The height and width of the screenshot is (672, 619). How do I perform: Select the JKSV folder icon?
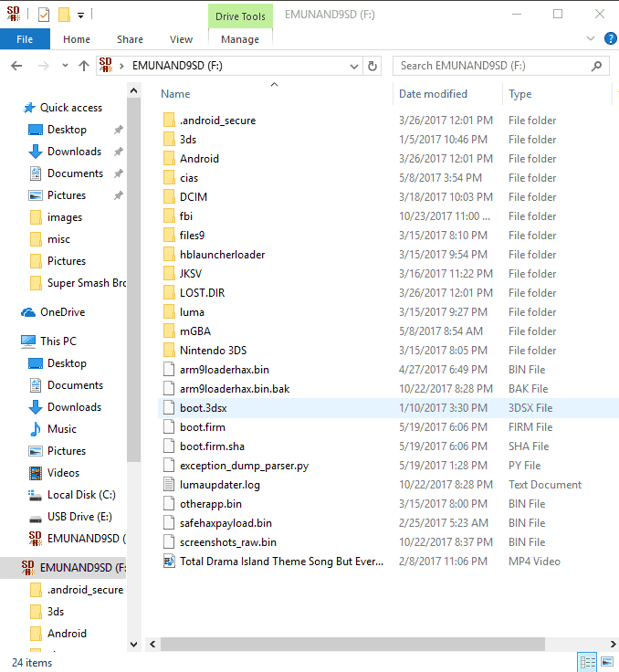click(x=169, y=273)
